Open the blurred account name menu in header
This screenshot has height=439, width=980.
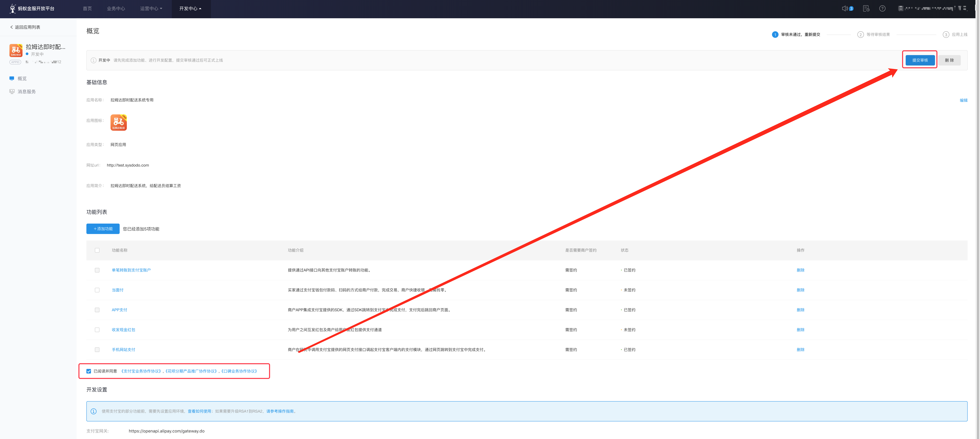click(x=932, y=8)
